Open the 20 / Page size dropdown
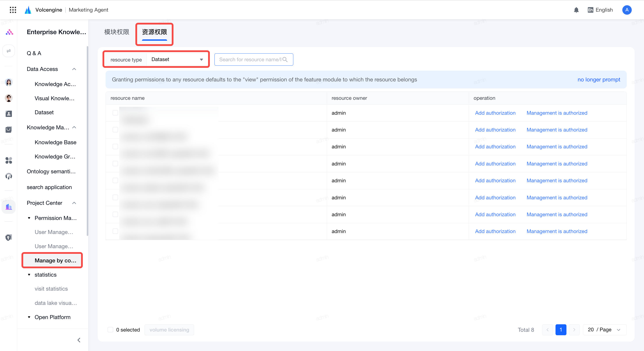Image resolution: width=644 pixels, height=351 pixels. pos(605,330)
